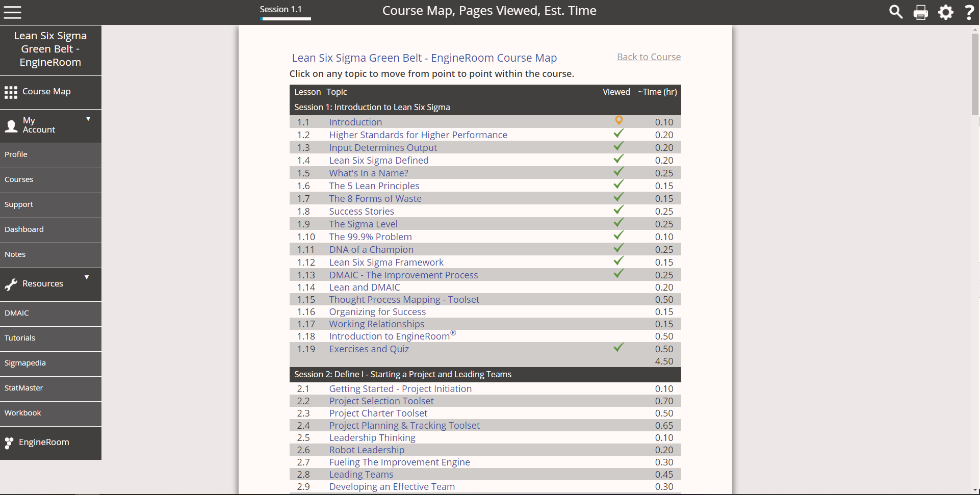Viewport: 980px width, 495px height.
Task: Collapse the Resources dropdown arrow
Action: tap(87, 277)
